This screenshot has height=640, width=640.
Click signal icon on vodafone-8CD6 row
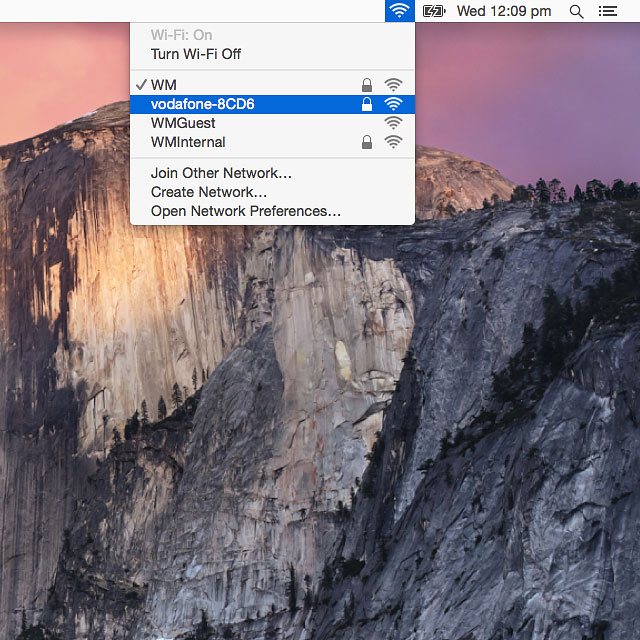pos(393,104)
